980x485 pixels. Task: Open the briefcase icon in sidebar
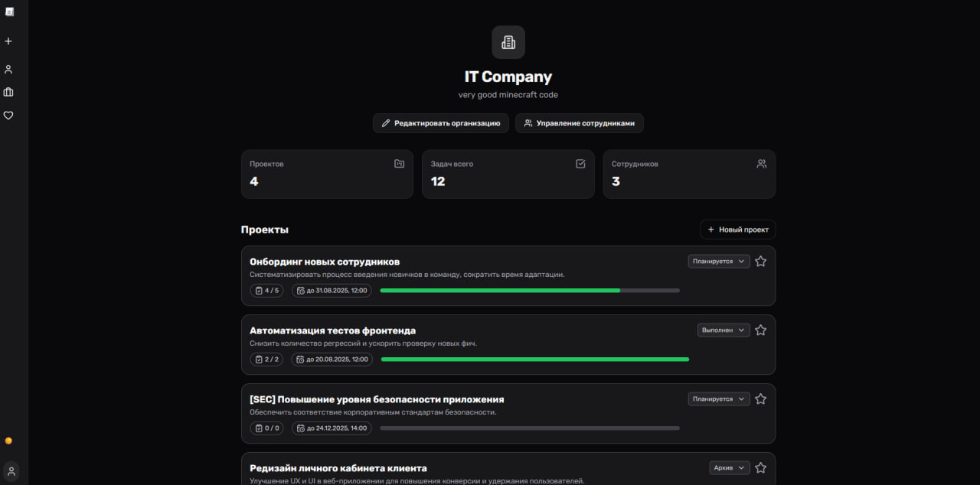click(x=8, y=93)
